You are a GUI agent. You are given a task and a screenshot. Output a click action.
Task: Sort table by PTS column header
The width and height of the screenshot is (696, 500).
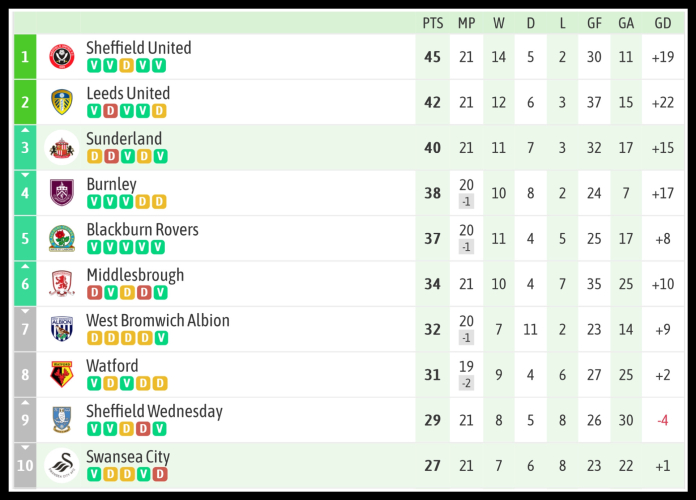pyautogui.click(x=432, y=22)
